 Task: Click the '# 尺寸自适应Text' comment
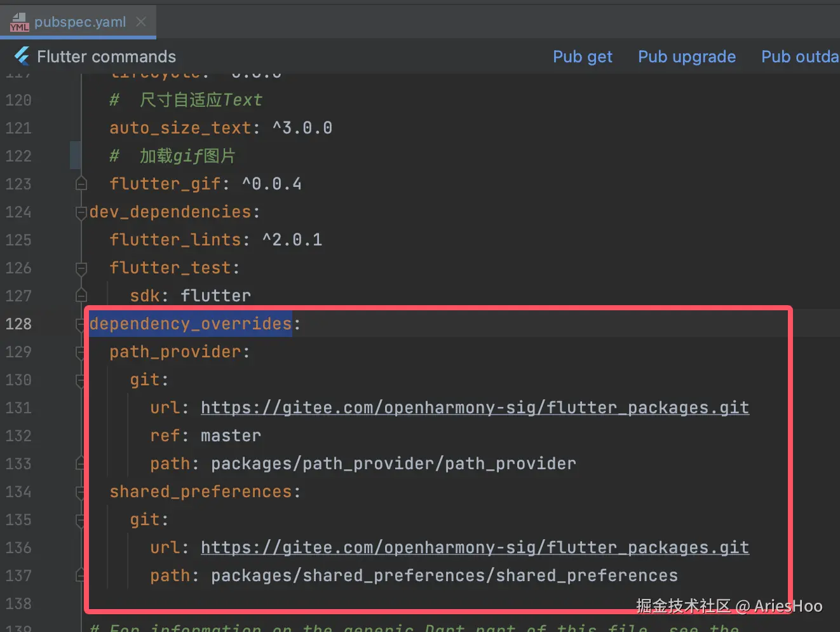[x=186, y=100]
